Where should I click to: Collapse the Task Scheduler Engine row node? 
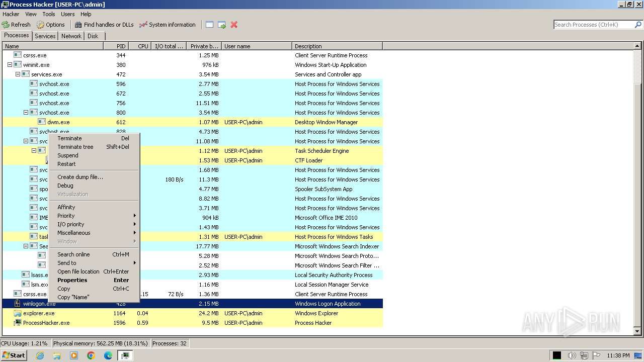(34, 151)
